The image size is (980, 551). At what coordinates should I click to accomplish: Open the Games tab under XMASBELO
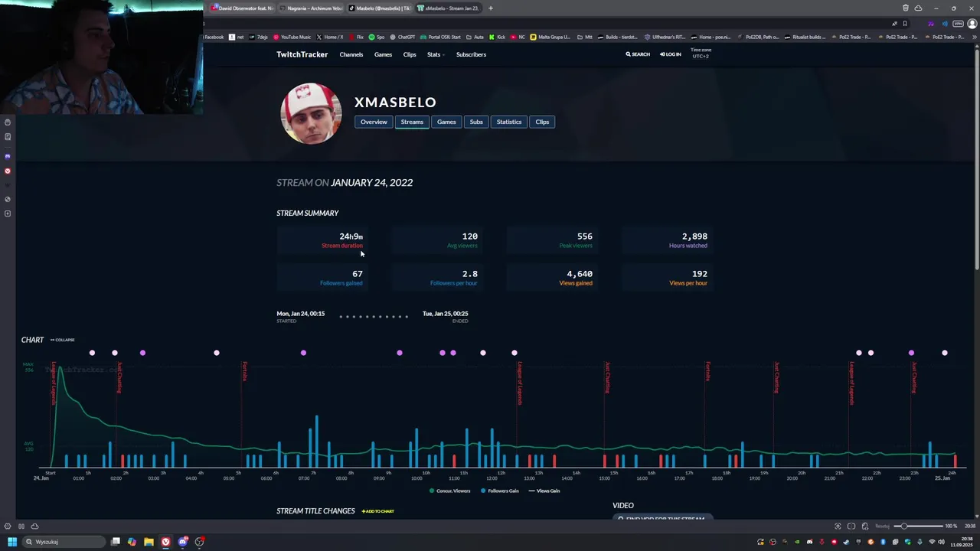coord(446,122)
